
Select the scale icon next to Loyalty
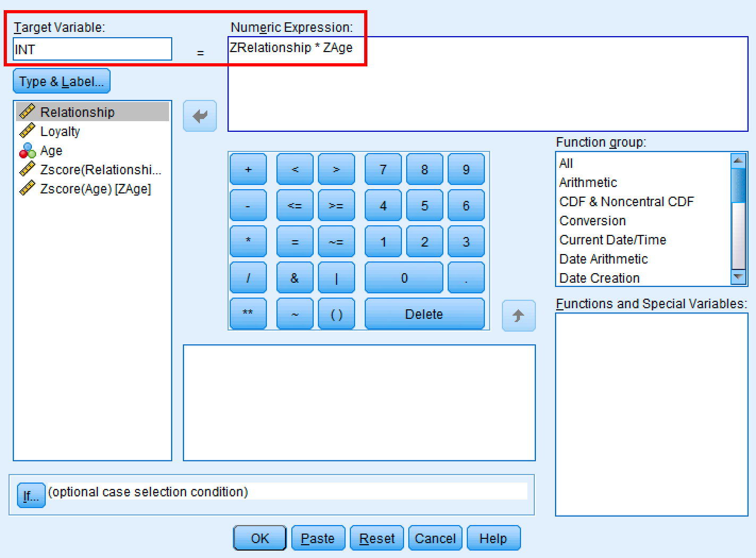[x=28, y=131]
